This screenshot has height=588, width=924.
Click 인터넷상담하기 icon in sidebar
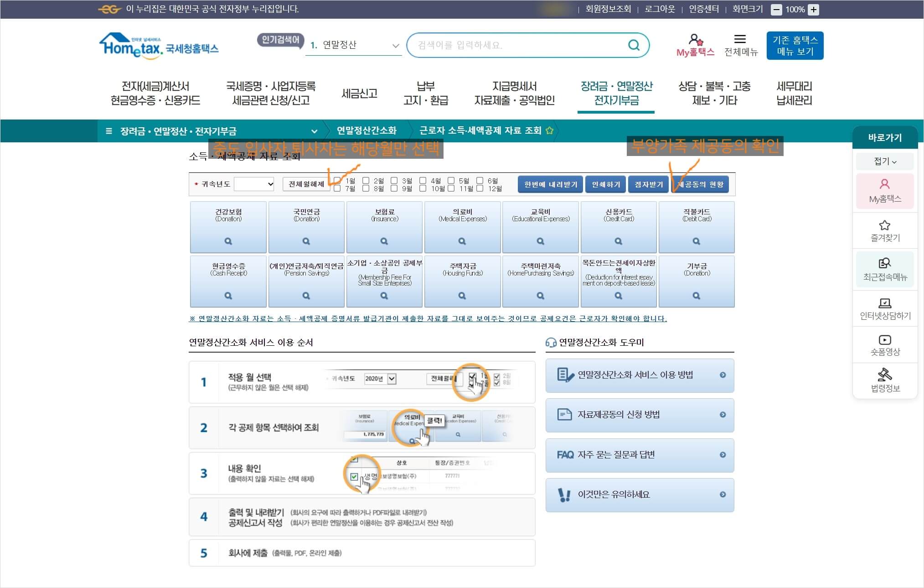point(884,303)
